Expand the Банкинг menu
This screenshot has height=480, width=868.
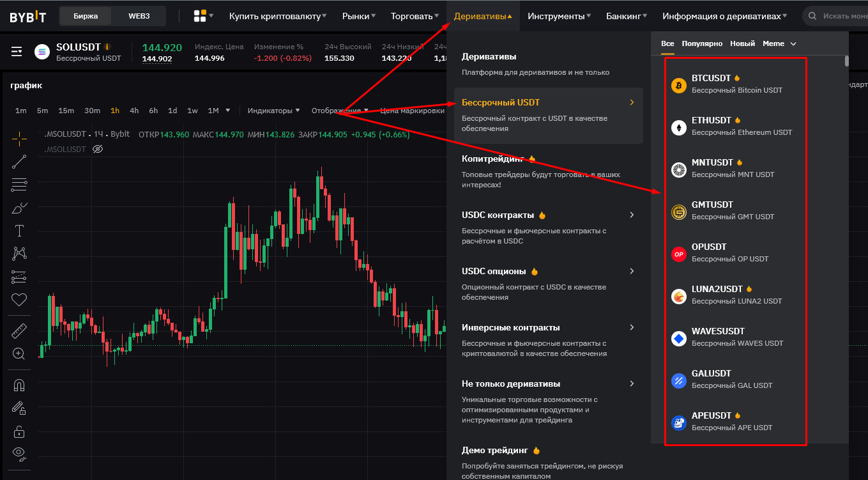pos(627,16)
